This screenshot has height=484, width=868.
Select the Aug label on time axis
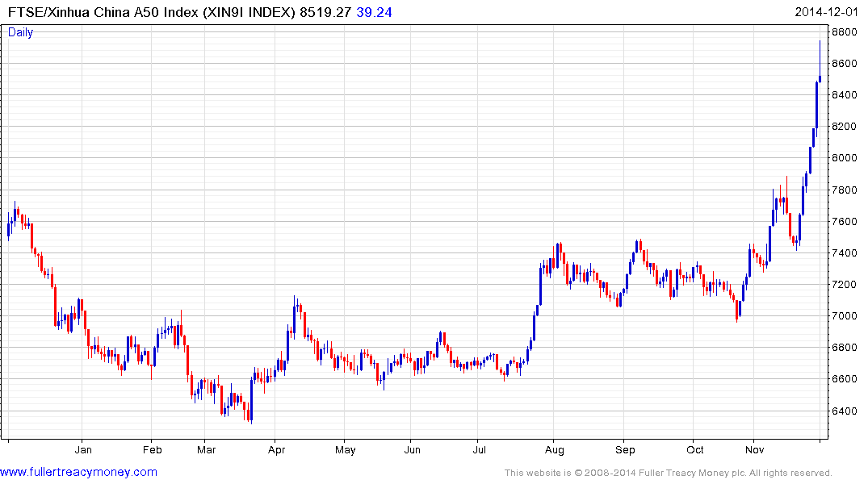pyautogui.click(x=554, y=449)
